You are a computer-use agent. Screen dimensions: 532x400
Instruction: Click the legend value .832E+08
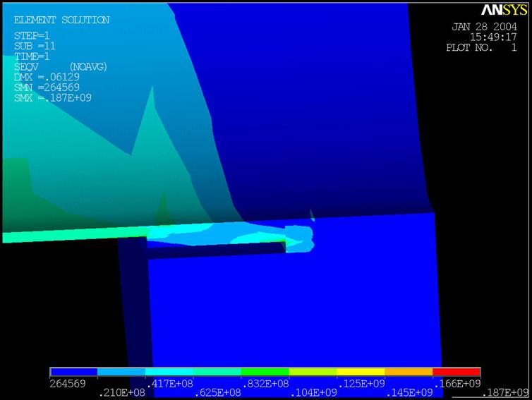pos(265,384)
